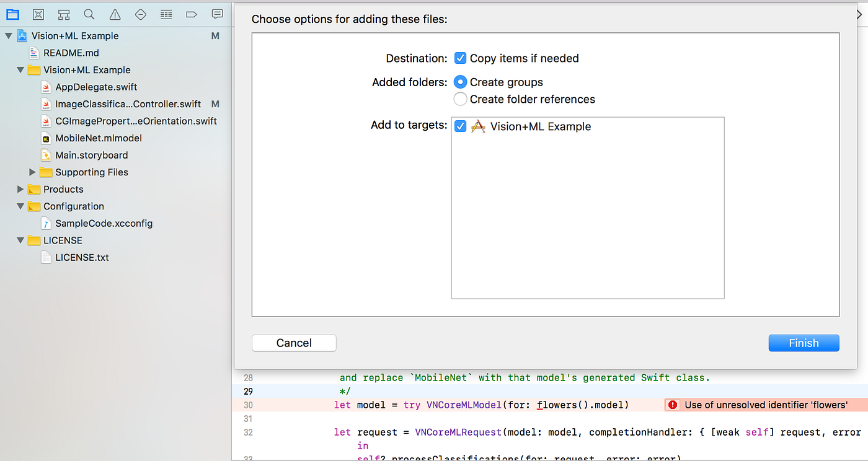The width and height of the screenshot is (868, 461).
Task: Expand the Products group
Action: [x=20, y=190]
